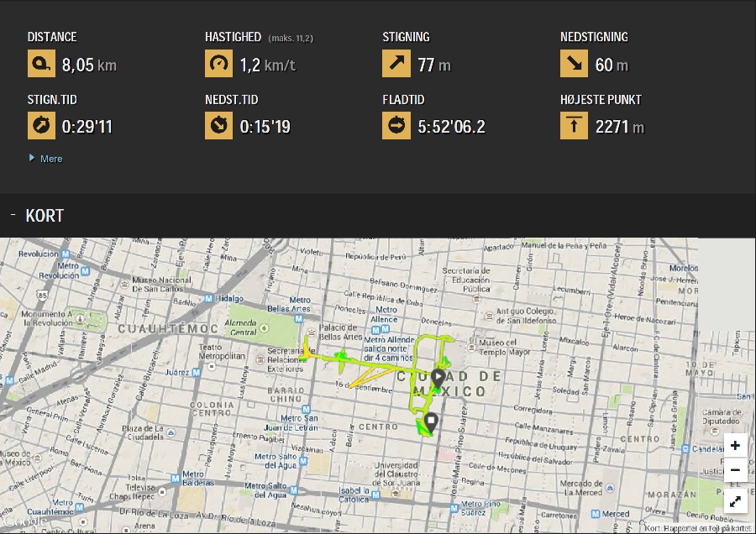Open the map in fullscreen mode
The width and height of the screenshot is (756, 534).
(735, 502)
